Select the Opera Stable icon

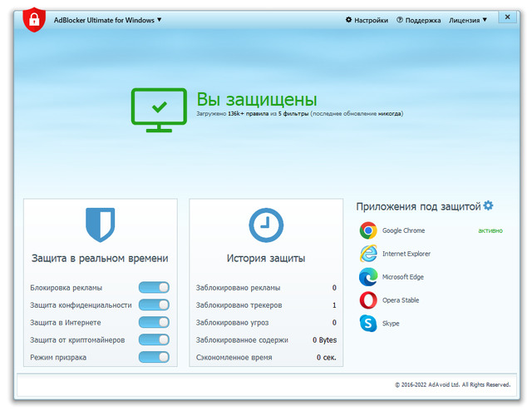(368, 300)
